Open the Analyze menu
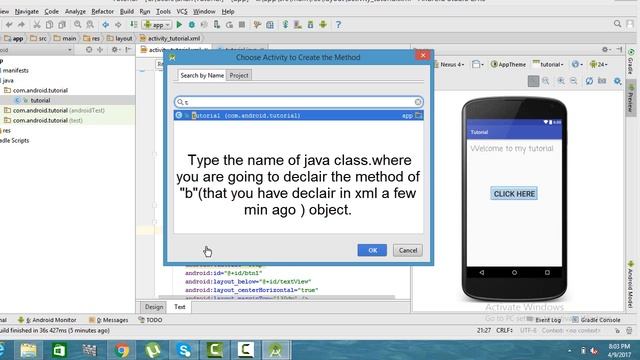 click(75, 11)
